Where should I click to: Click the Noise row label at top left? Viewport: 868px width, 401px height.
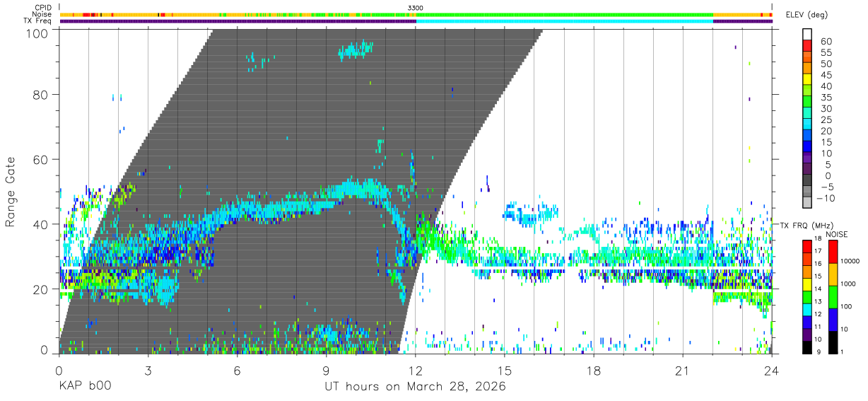point(42,14)
